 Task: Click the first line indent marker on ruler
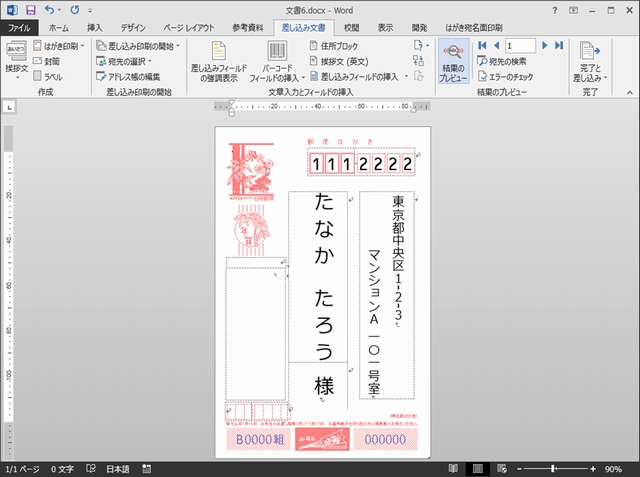tap(231, 102)
